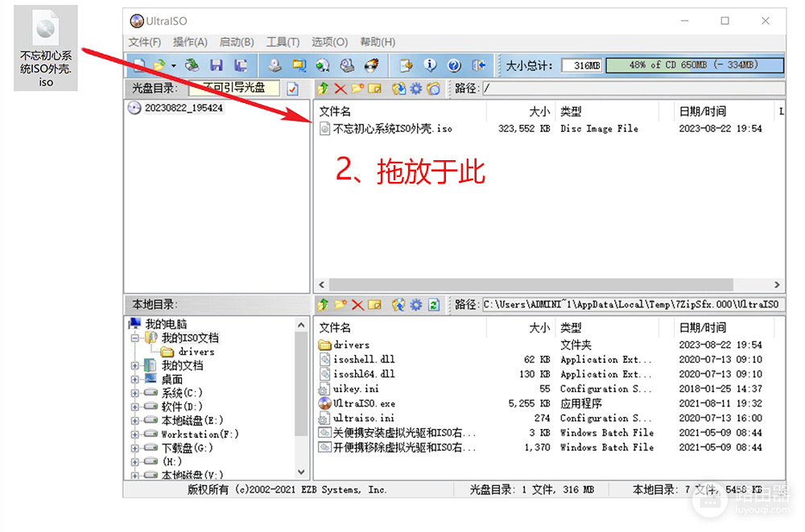The width and height of the screenshot is (805, 532).
Task: Expand the 系统(C:) drive node
Action: 135,393
